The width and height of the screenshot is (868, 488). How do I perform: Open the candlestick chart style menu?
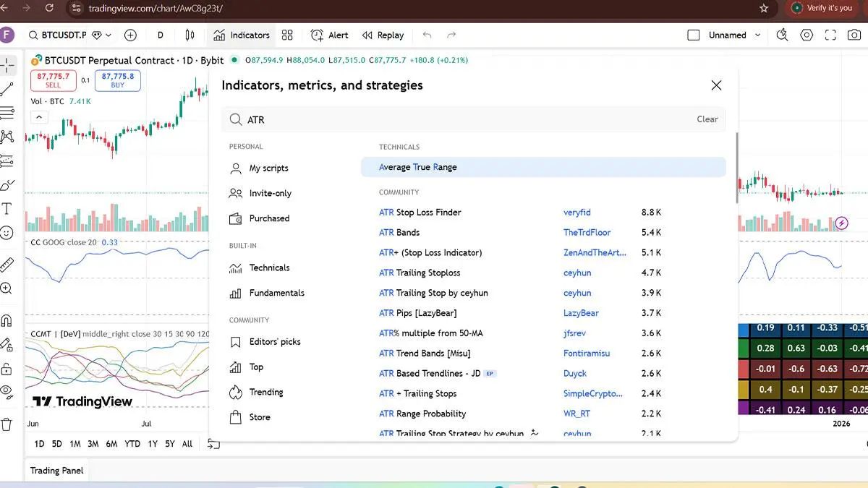click(x=190, y=35)
